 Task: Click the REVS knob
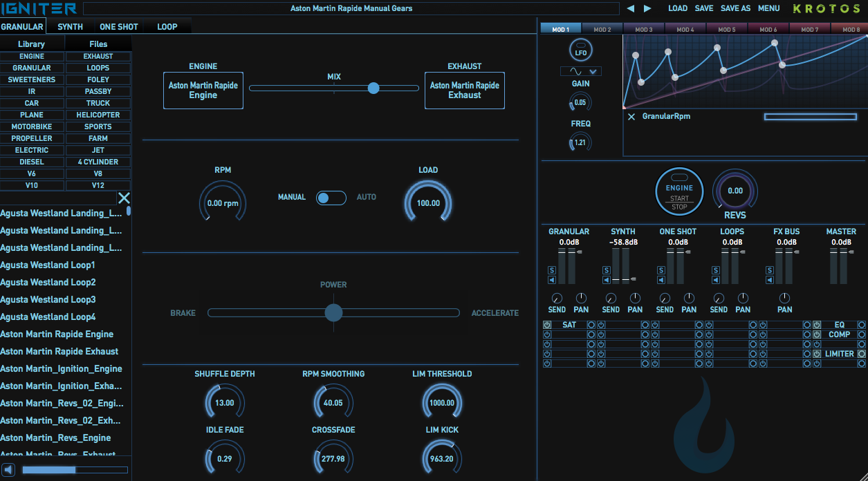[x=735, y=190]
